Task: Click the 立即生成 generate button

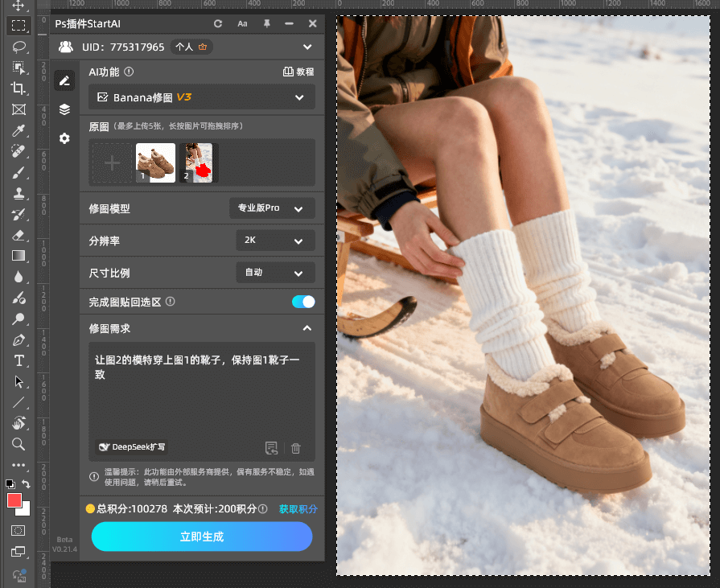Action: (x=201, y=537)
